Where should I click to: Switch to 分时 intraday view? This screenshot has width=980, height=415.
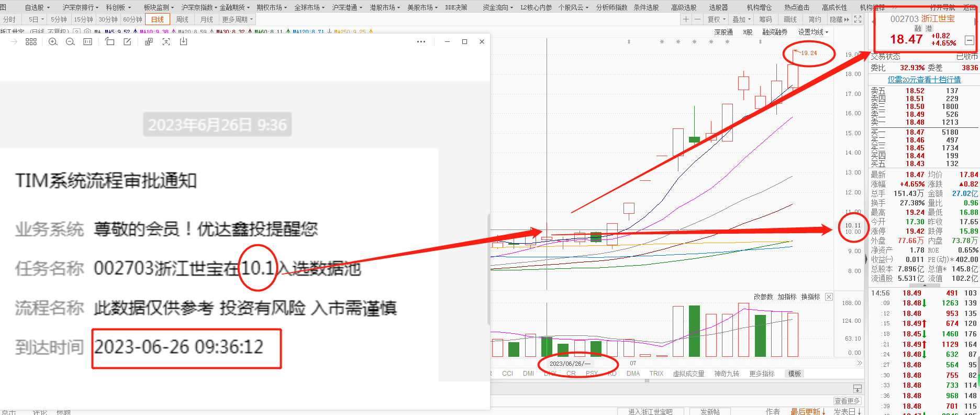tap(9, 19)
